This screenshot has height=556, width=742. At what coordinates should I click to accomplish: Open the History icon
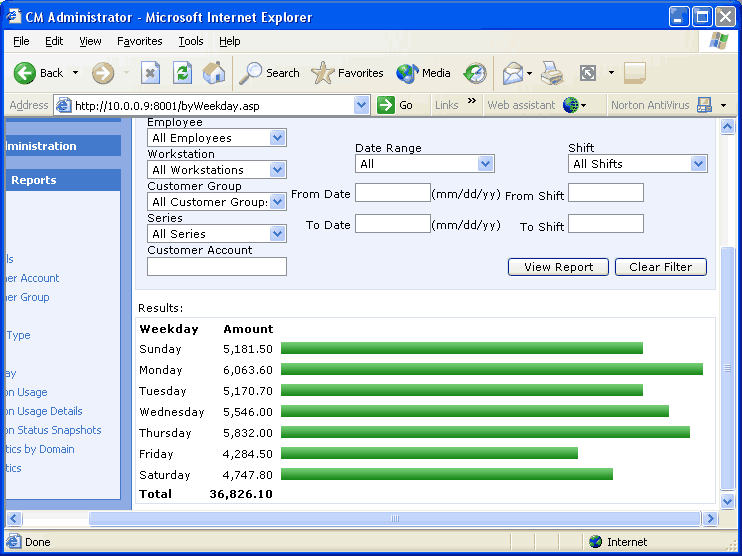pyautogui.click(x=475, y=73)
